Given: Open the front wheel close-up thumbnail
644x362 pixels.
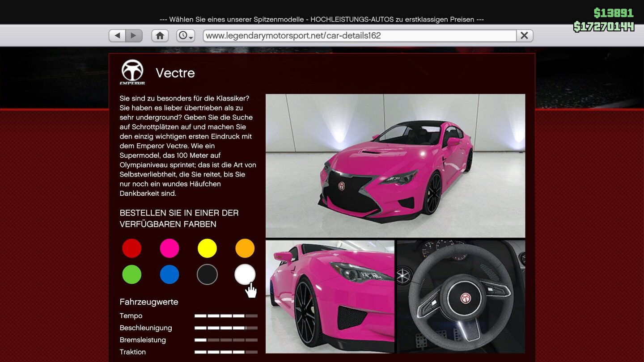Looking at the screenshot, I should [330, 296].
